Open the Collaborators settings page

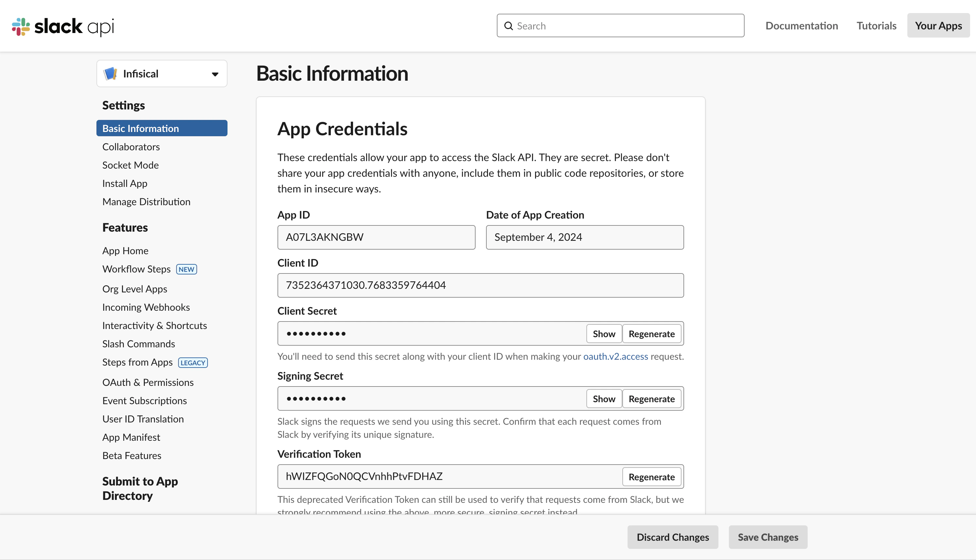pos(131,147)
